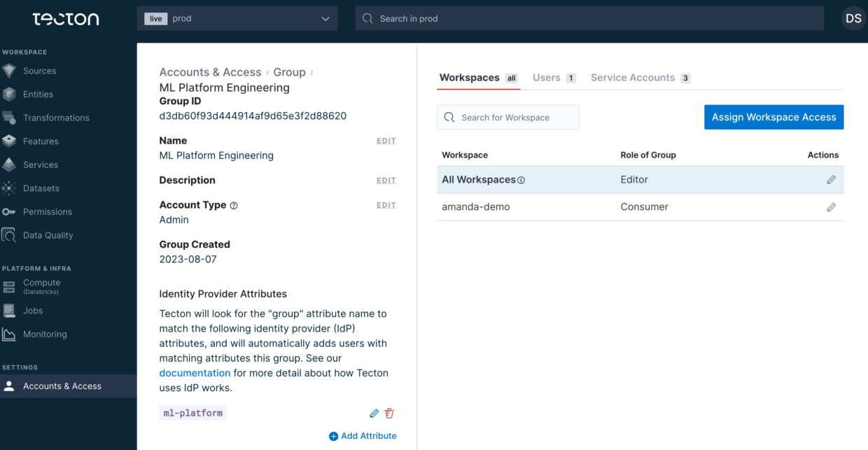This screenshot has height=450, width=868.
Task: Open Entities from the sidebar
Action: [x=38, y=94]
